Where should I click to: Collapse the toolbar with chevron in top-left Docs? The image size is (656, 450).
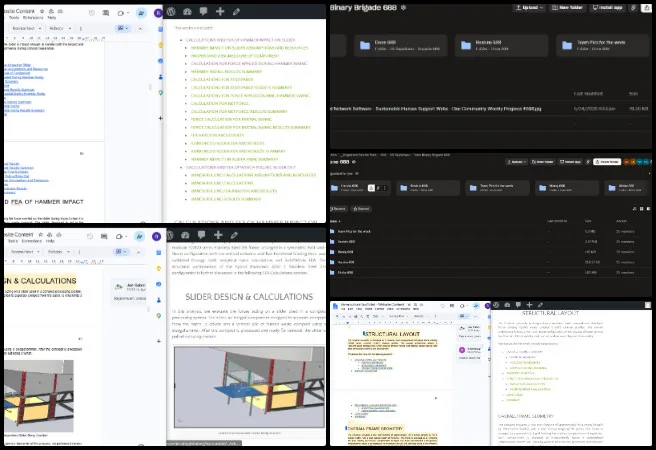click(140, 28)
